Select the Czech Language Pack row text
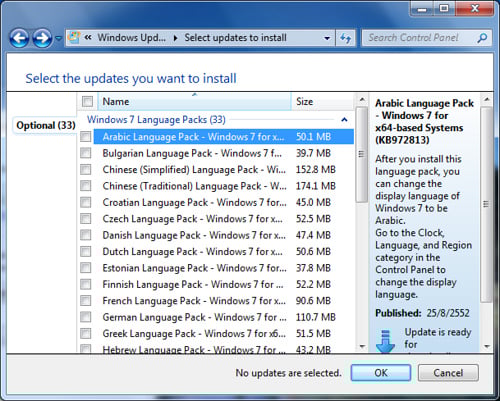The width and height of the screenshot is (500, 401). click(193, 219)
